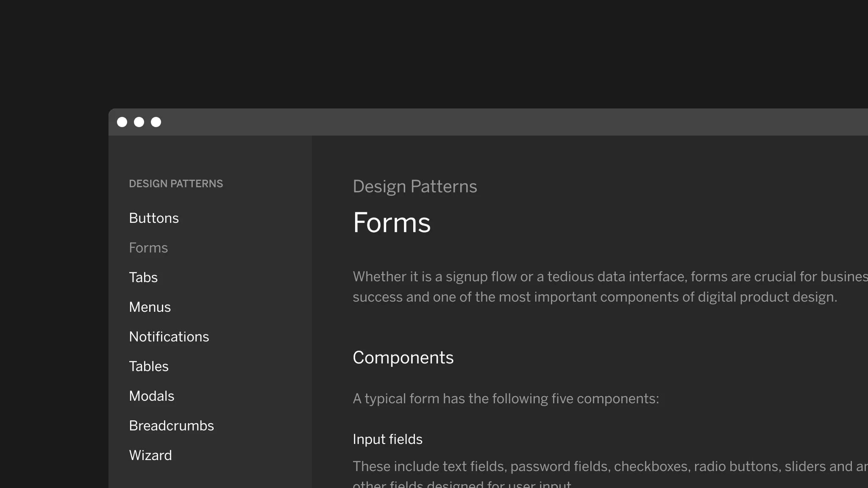Screen dimensions: 868x488
Task: Click the large Forms page title
Action: coord(392,222)
